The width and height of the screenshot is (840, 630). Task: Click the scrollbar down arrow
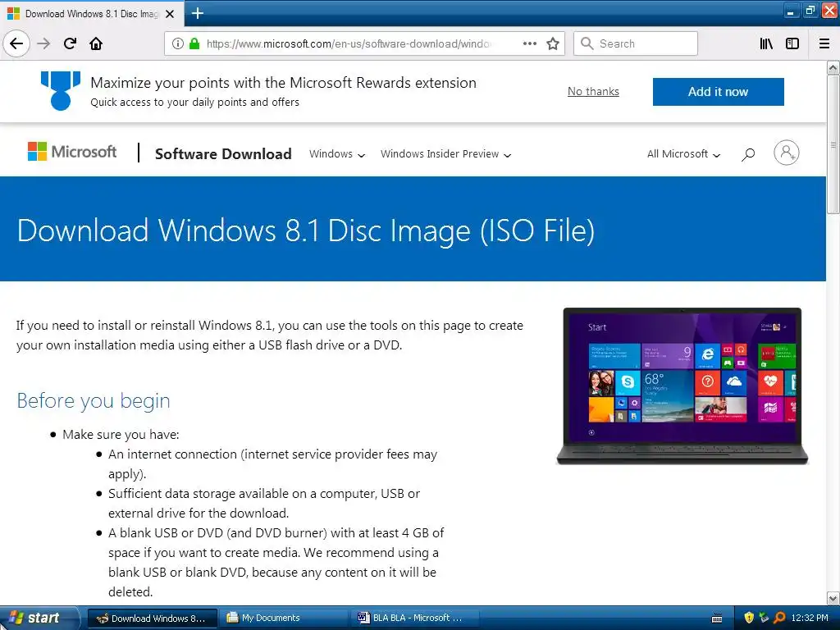pyautogui.click(x=833, y=598)
